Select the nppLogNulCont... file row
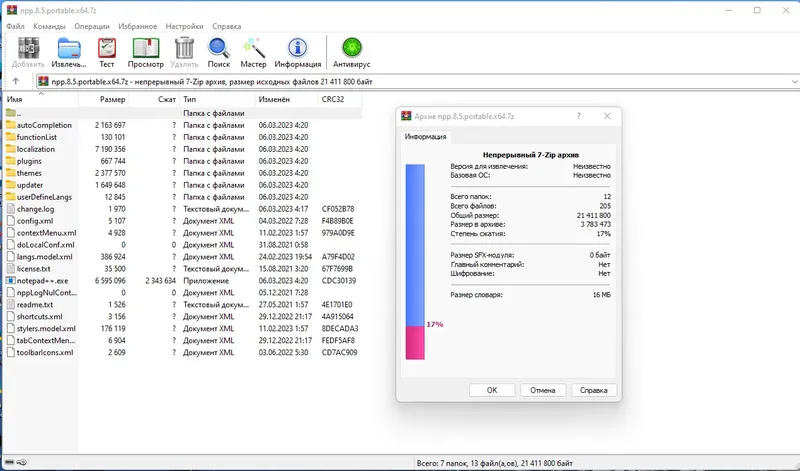800x471 pixels. coord(183,292)
